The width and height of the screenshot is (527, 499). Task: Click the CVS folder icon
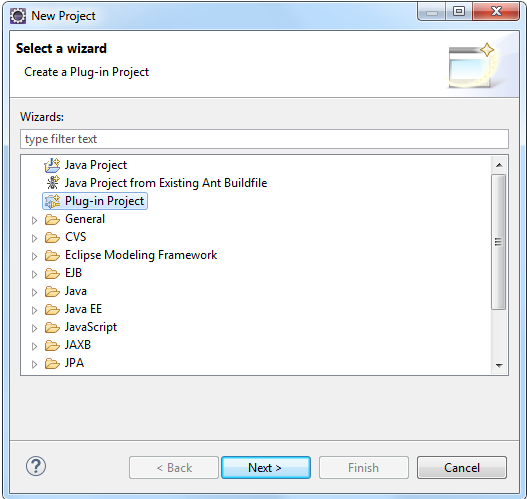tap(52, 237)
